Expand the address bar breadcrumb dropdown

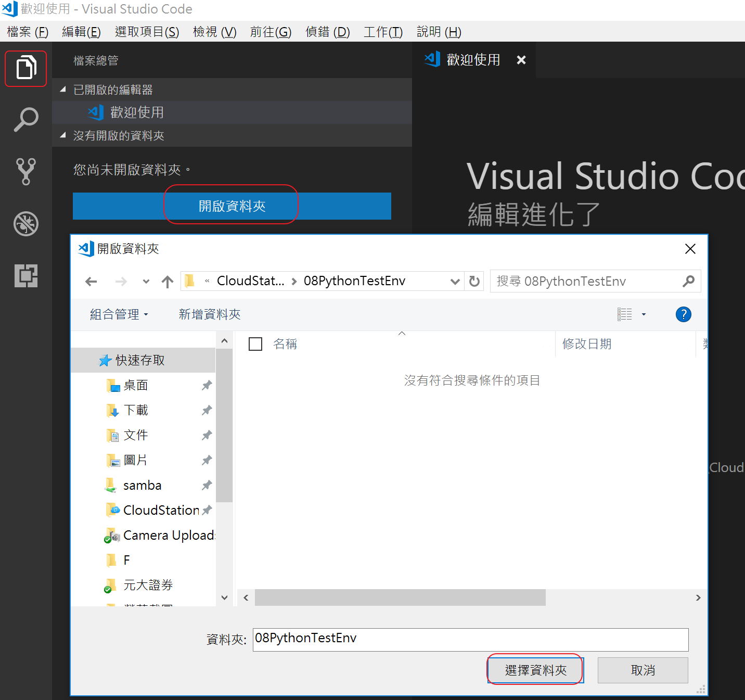point(455,281)
